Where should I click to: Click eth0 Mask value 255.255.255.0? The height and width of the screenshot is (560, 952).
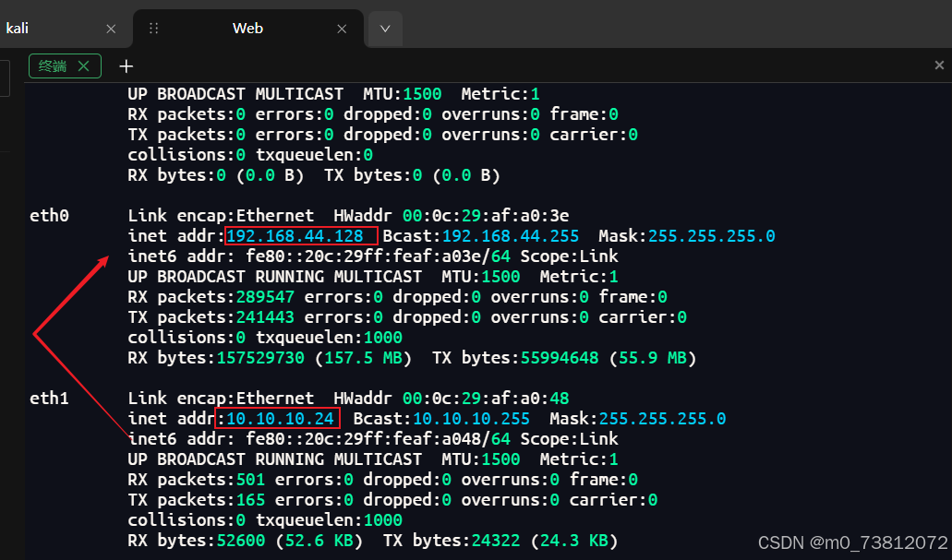pos(712,236)
